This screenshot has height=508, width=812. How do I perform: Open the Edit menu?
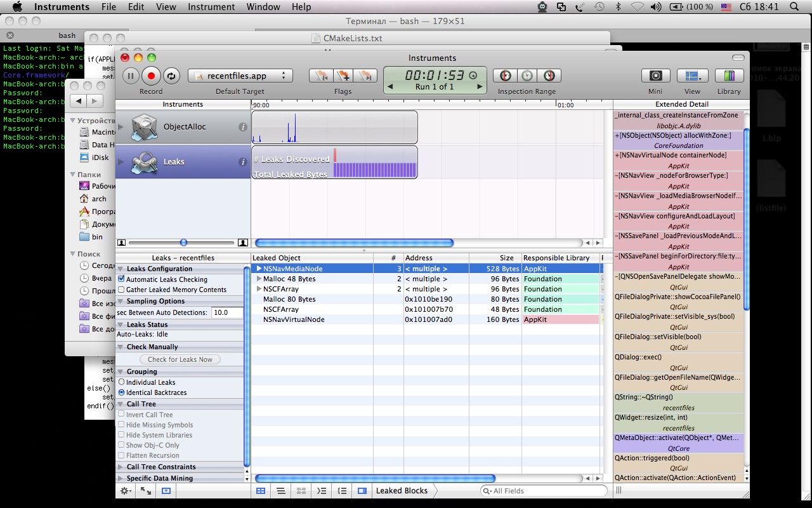pyautogui.click(x=136, y=7)
